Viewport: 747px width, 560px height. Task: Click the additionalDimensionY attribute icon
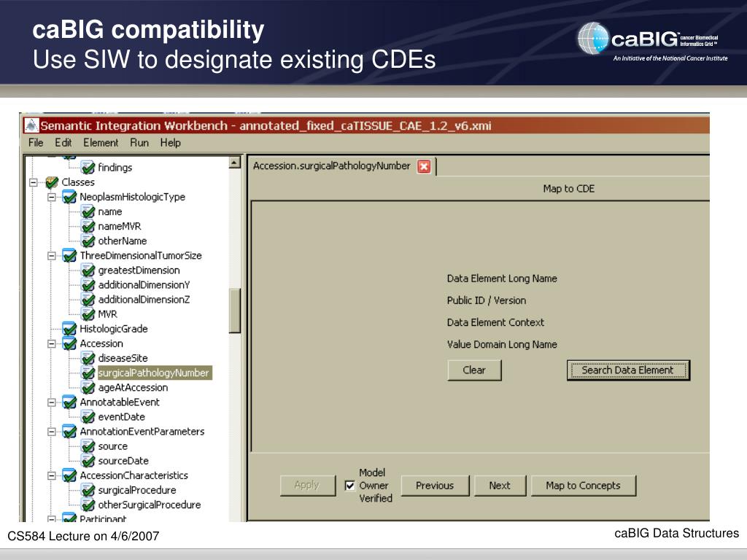point(88,285)
